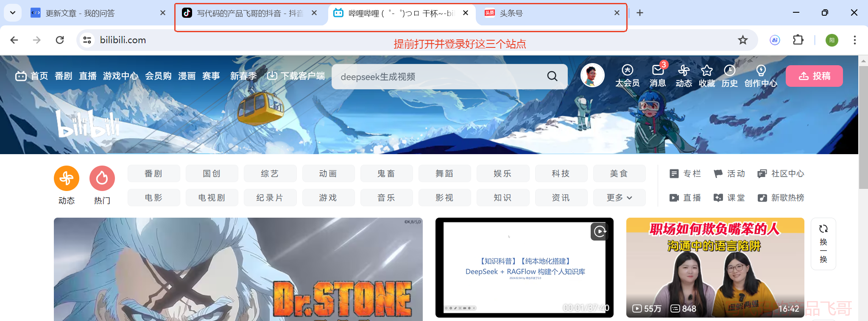
Task: Open DeepSeek + RAGFlow video thumbnail
Action: click(x=525, y=268)
